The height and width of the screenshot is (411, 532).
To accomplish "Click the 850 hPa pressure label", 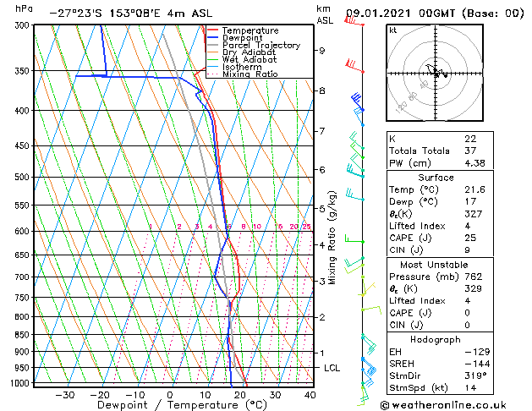I will 24,335.
